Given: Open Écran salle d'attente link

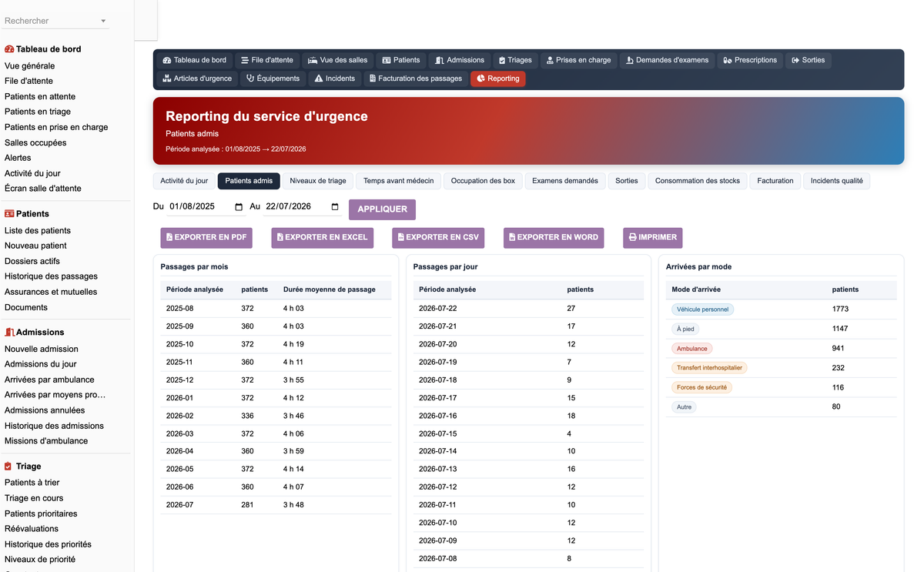Looking at the screenshot, I should (43, 189).
